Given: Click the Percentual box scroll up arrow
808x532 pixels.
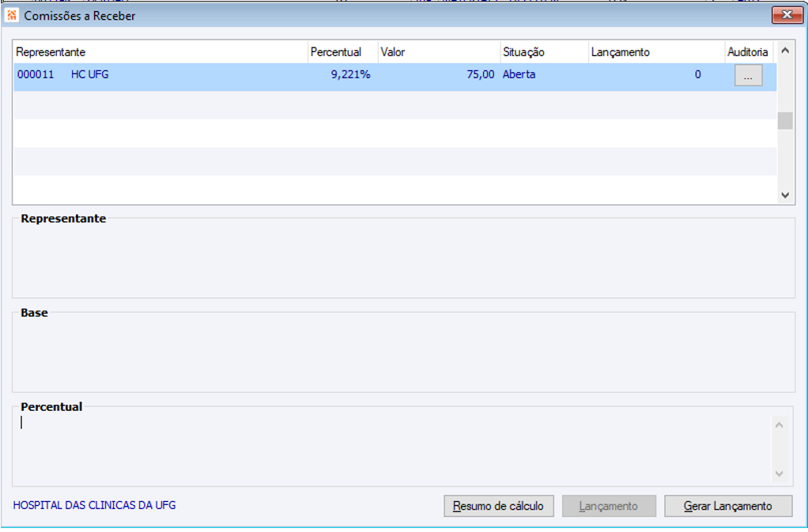Looking at the screenshot, I should pyautogui.click(x=779, y=425).
